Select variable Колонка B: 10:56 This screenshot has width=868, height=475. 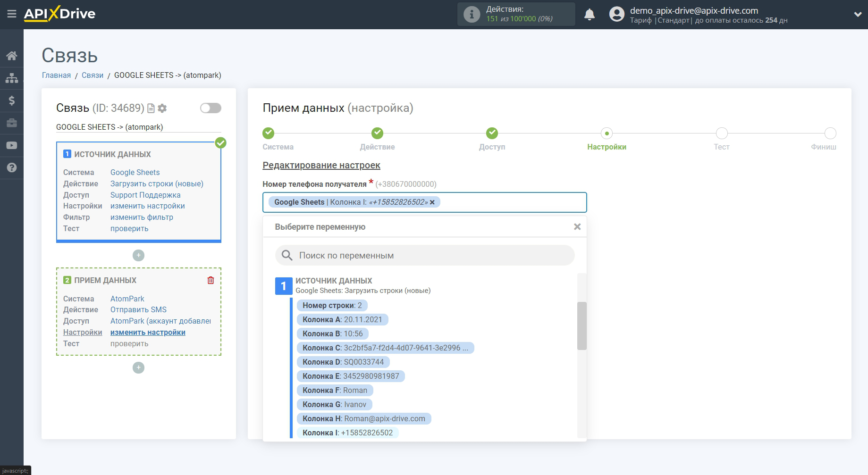(333, 333)
